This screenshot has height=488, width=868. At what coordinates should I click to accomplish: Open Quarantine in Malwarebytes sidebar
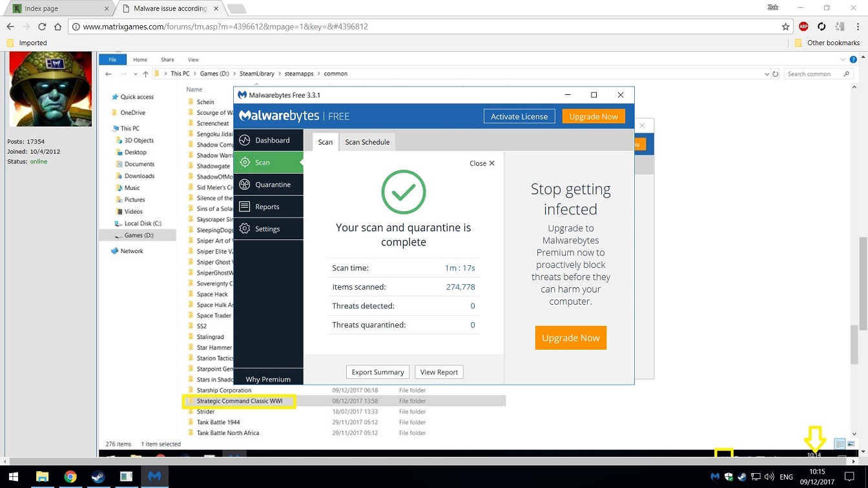pyautogui.click(x=268, y=184)
